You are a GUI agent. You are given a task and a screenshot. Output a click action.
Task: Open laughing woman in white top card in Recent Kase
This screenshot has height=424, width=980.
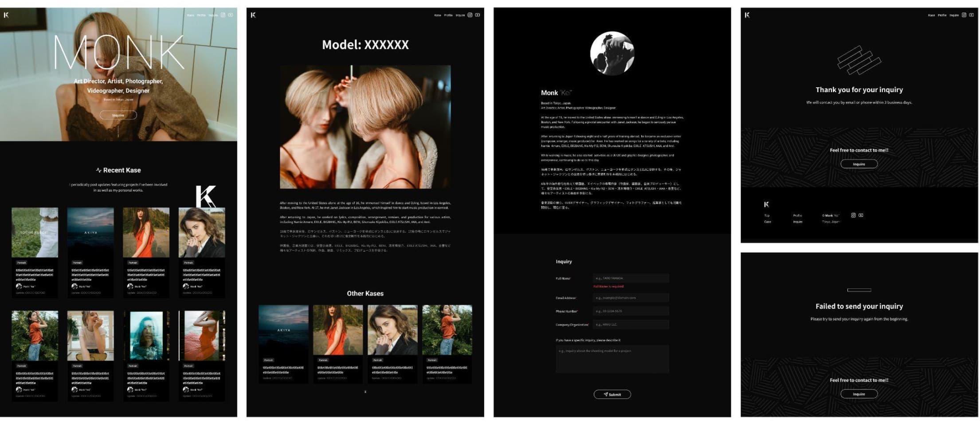(90, 356)
